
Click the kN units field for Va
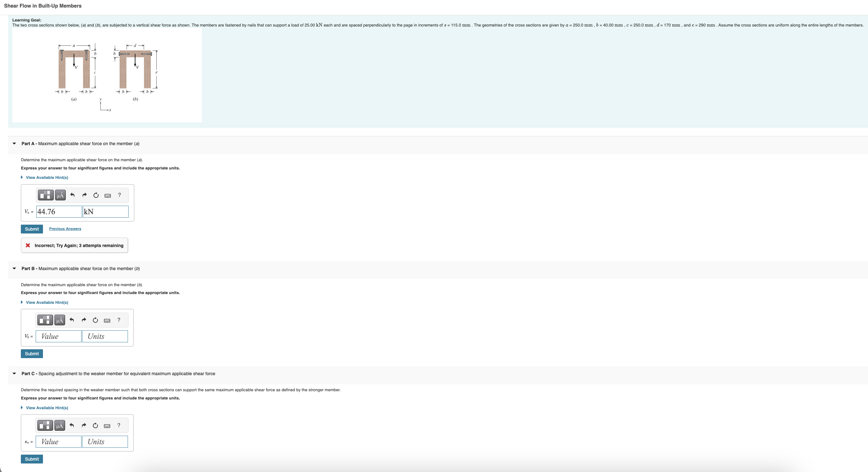(105, 211)
